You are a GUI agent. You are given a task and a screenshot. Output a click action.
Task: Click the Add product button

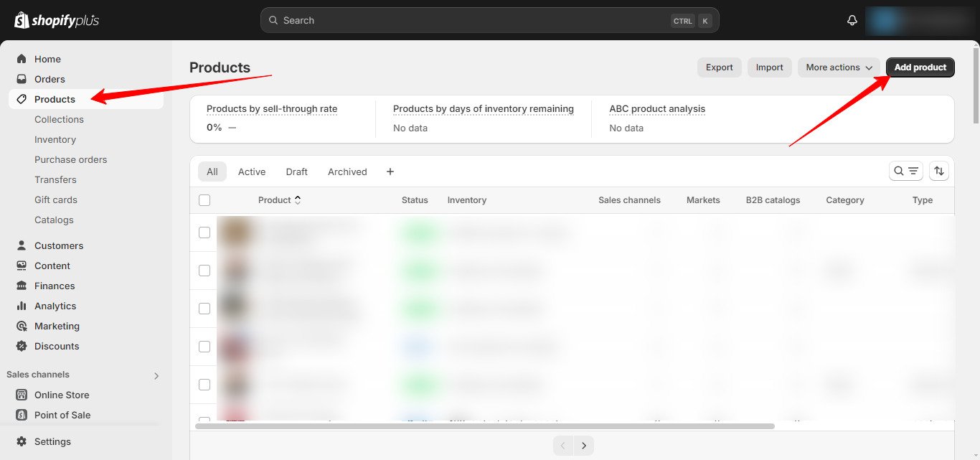point(920,67)
